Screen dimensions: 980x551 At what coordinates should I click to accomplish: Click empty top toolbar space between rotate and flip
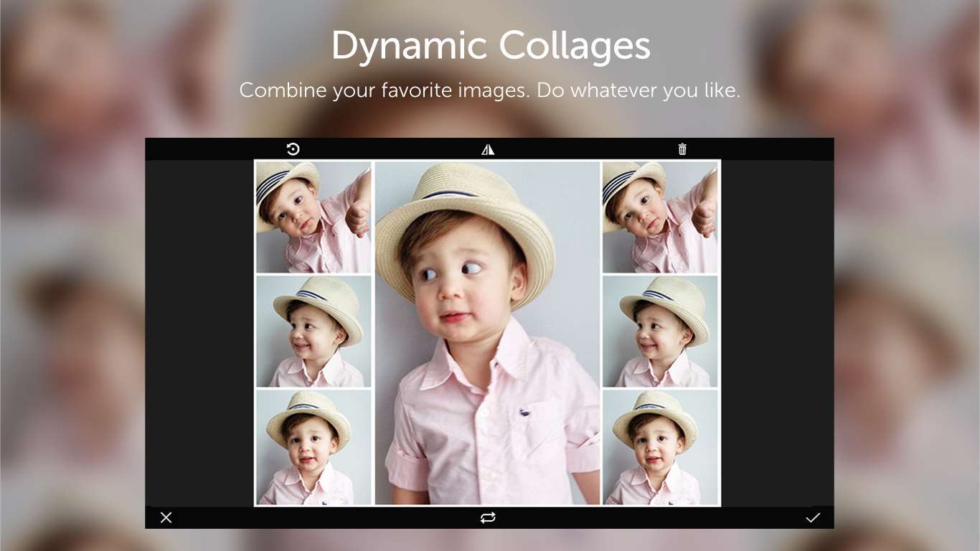391,149
